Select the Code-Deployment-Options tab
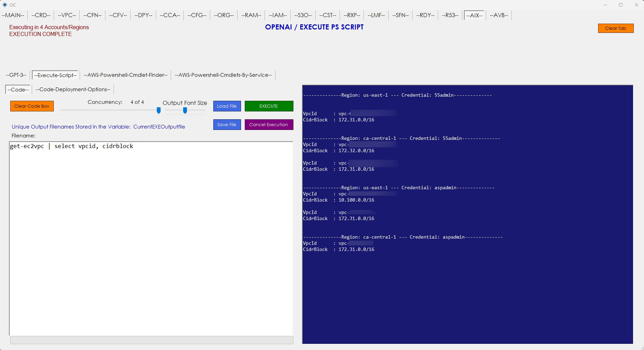This screenshot has width=644, height=350. click(73, 89)
